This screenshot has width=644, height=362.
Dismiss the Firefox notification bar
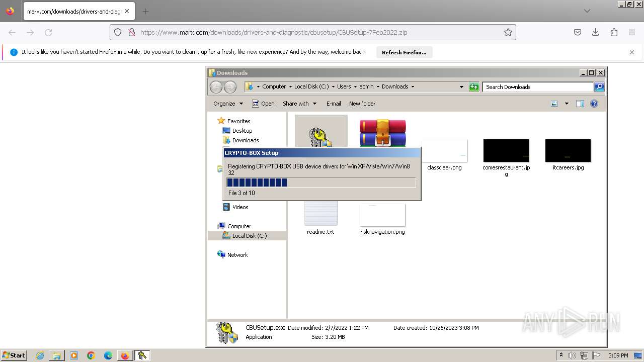632,52
